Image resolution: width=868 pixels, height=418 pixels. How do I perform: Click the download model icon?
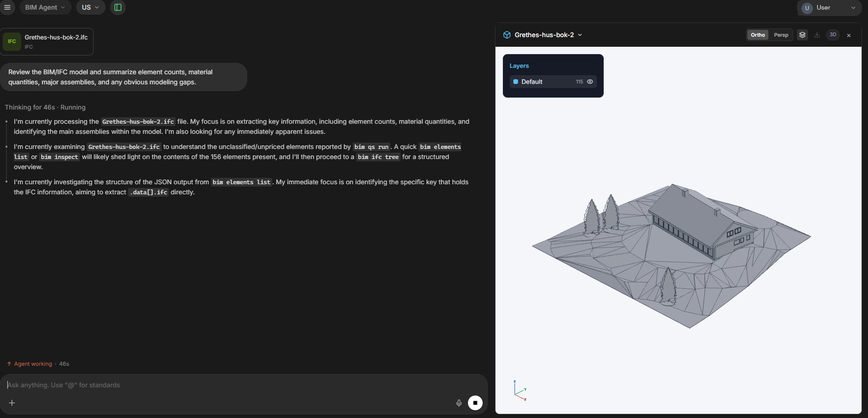[x=817, y=35]
